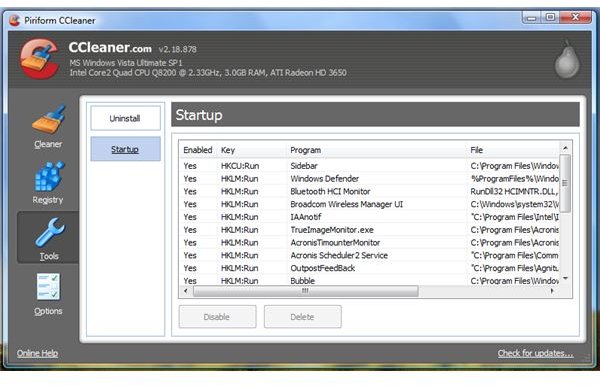Open the Online Help link
This screenshot has width=600, height=386.
tap(37, 353)
